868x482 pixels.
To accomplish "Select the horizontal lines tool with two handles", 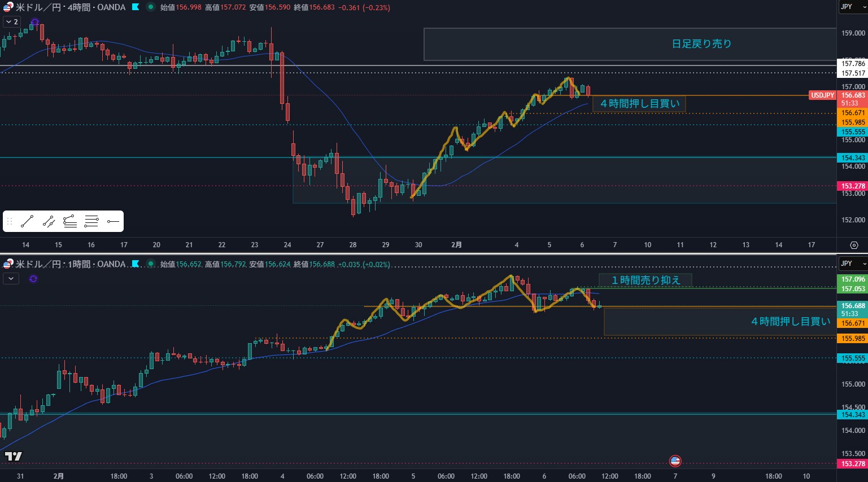I will 91,222.
